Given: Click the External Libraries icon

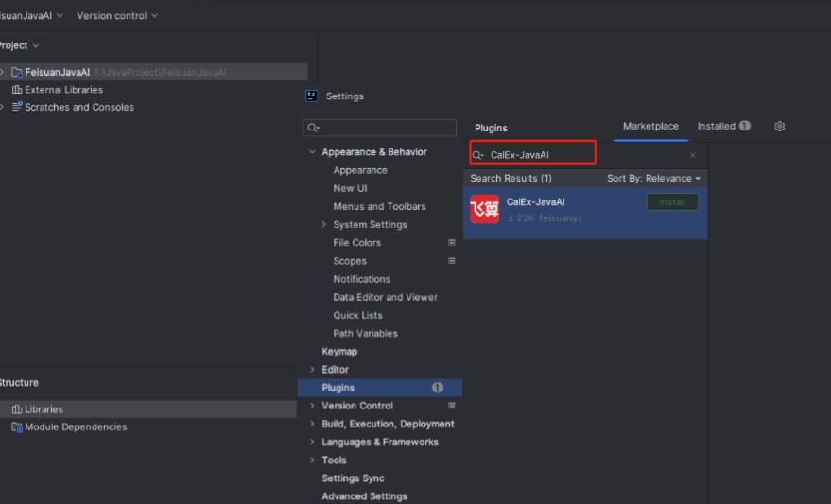Looking at the screenshot, I should [x=17, y=90].
